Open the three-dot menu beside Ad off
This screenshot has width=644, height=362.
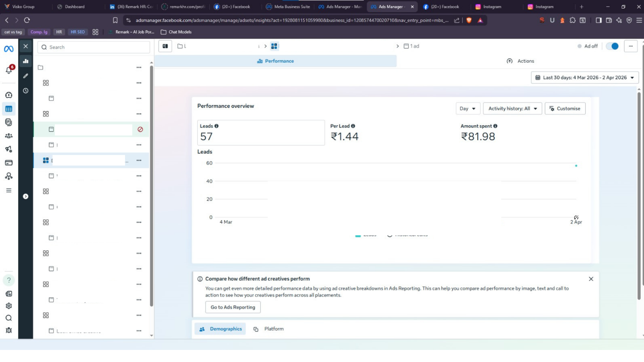pyautogui.click(x=631, y=46)
